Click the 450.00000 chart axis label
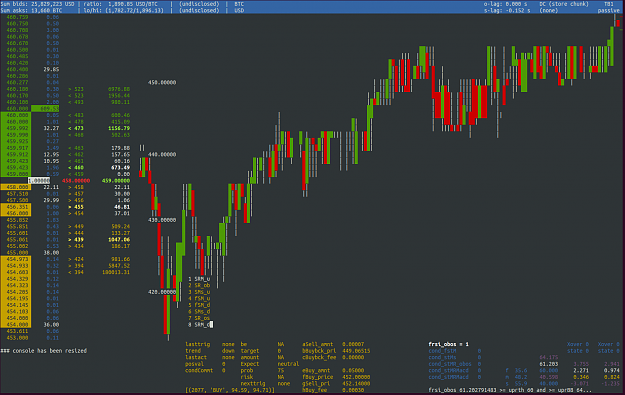This screenshot has height=395, width=625. coord(162,83)
